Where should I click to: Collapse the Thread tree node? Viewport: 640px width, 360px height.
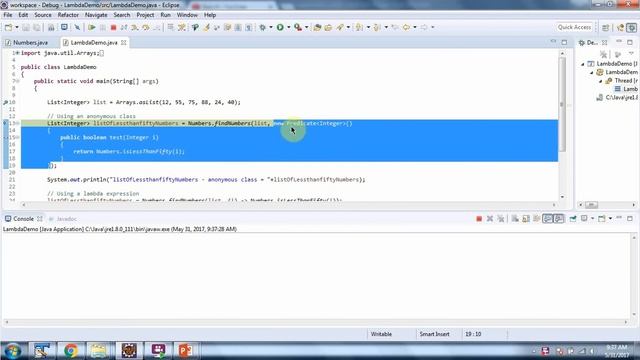[x=601, y=81]
